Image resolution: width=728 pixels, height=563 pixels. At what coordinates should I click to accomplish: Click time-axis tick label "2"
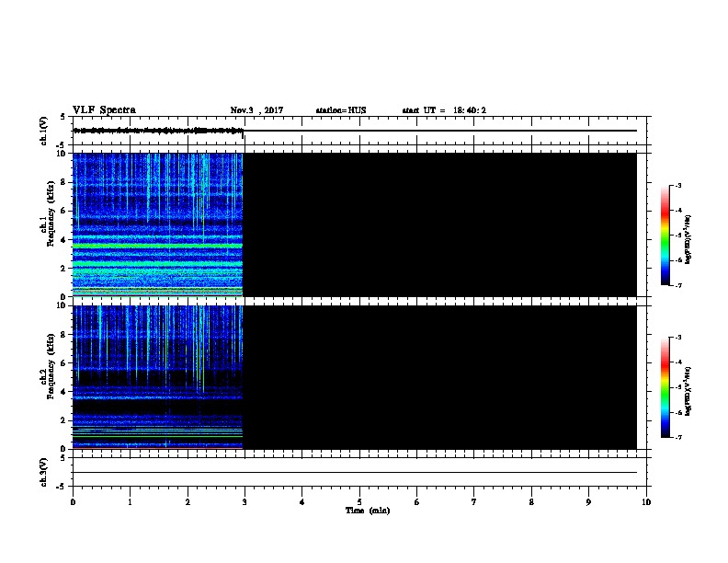point(188,501)
